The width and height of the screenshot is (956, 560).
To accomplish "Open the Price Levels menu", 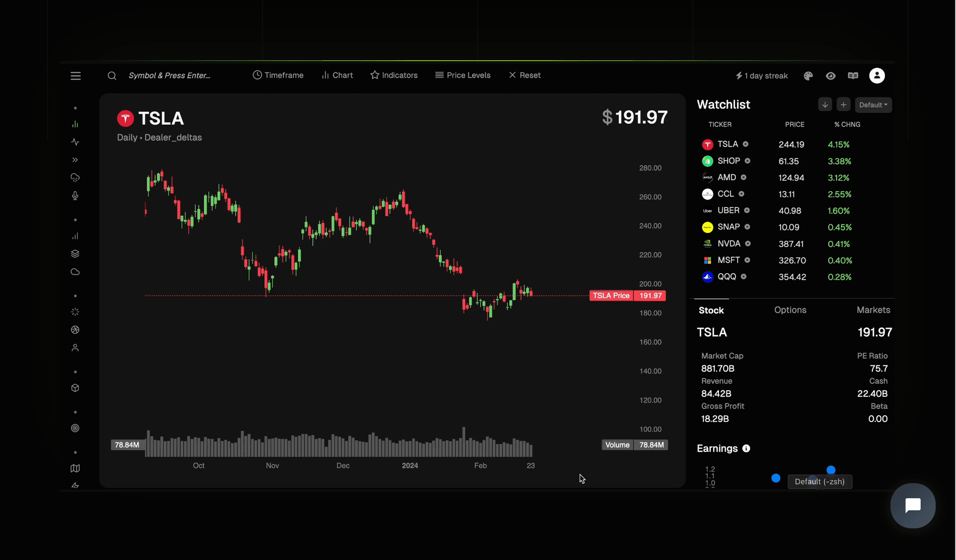I will pos(463,75).
